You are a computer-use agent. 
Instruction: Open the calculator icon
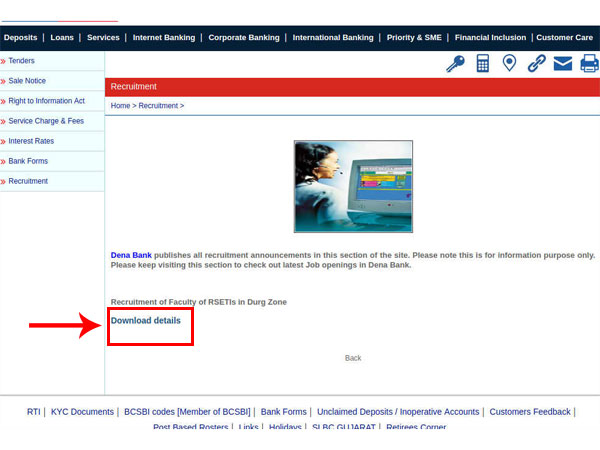coord(483,63)
